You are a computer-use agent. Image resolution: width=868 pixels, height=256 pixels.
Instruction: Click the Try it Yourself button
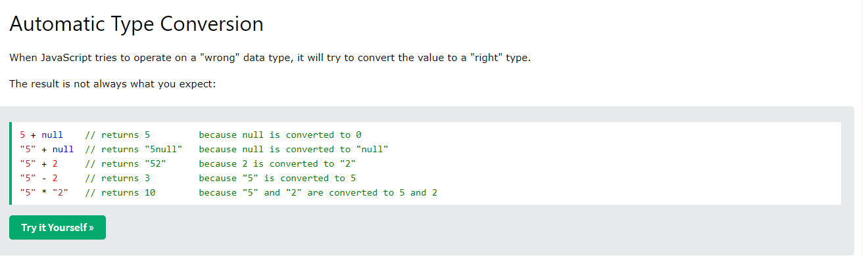(57, 227)
